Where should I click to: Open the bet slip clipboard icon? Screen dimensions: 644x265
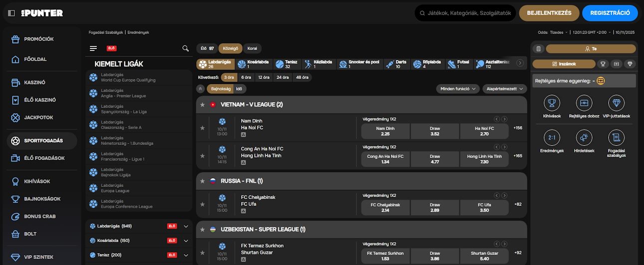pyautogui.click(x=538, y=49)
